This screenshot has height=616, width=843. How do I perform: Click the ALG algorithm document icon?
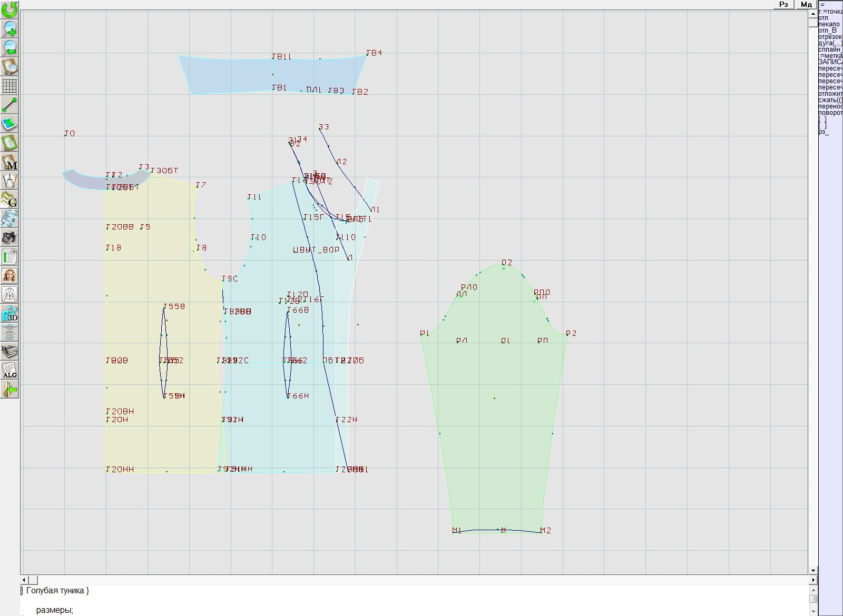[x=9, y=370]
